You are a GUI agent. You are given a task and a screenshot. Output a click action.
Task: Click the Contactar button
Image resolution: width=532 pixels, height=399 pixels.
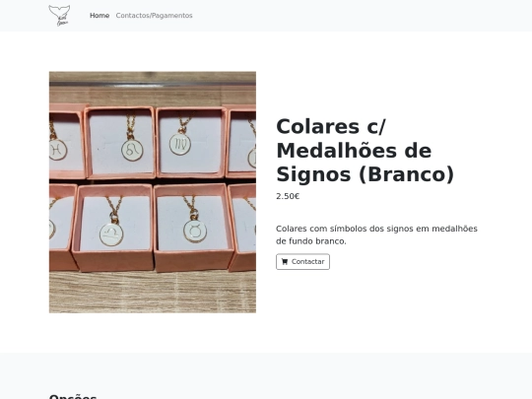pos(302,262)
